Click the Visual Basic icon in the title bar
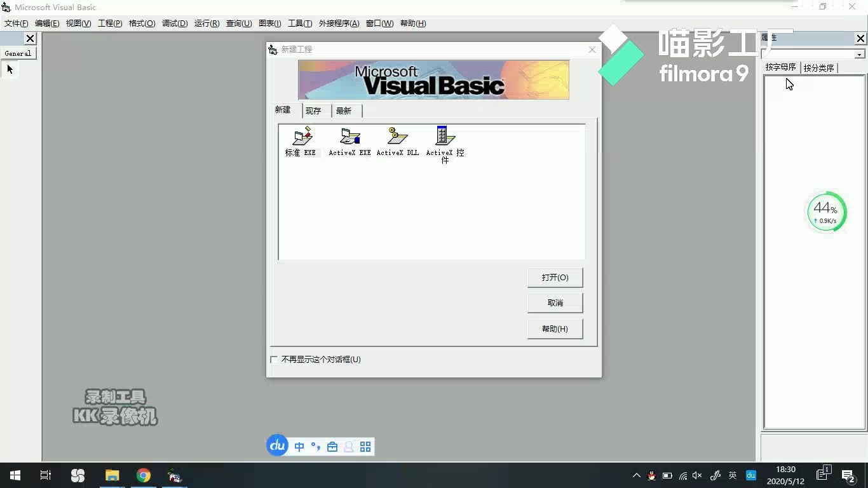This screenshot has height=488, width=868. 6,7
